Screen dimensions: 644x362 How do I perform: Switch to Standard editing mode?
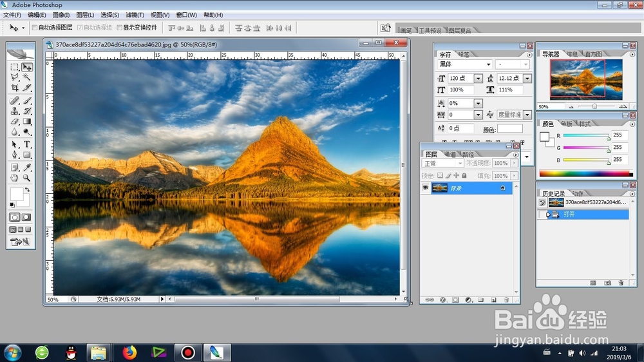tap(14, 217)
